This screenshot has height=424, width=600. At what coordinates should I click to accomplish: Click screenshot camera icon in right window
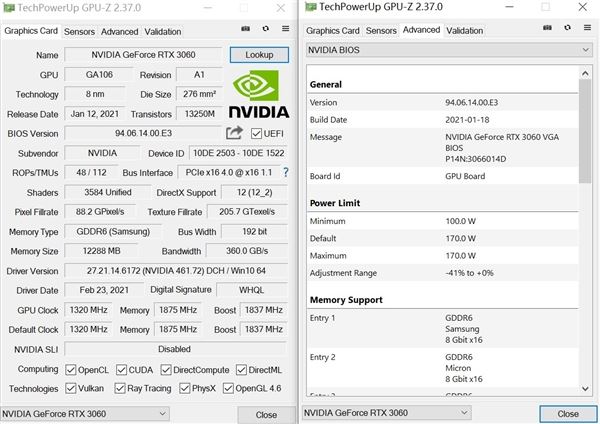(548, 28)
